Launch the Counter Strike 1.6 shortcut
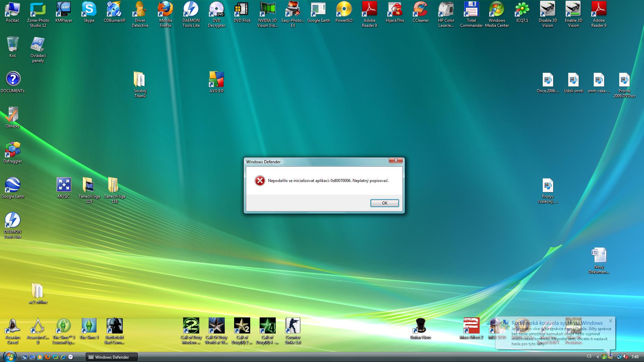 (x=293, y=326)
